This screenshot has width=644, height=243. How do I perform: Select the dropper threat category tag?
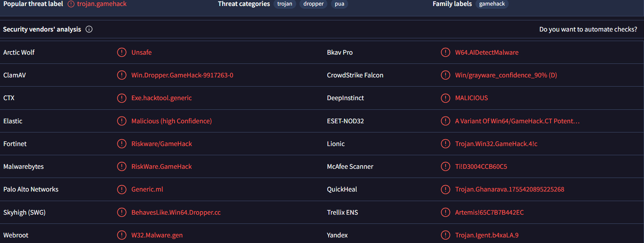click(x=313, y=4)
